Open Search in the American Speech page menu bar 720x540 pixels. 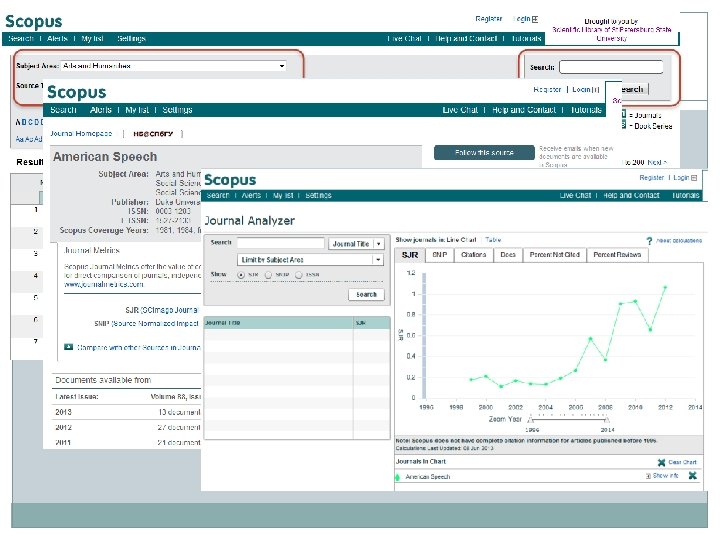coord(63,110)
